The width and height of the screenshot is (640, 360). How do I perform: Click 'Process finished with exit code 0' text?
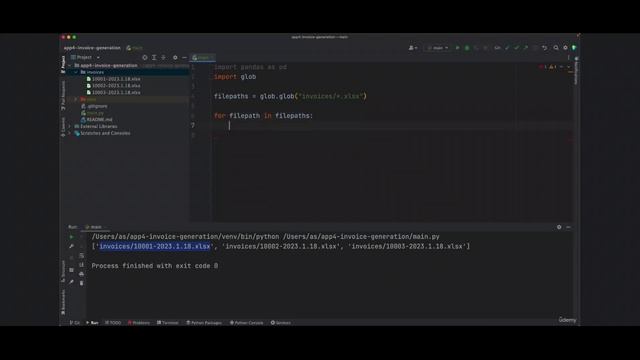(155, 266)
